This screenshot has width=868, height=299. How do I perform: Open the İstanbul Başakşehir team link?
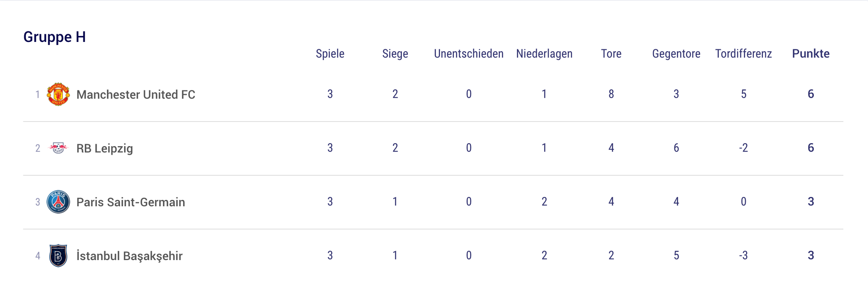tap(129, 256)
